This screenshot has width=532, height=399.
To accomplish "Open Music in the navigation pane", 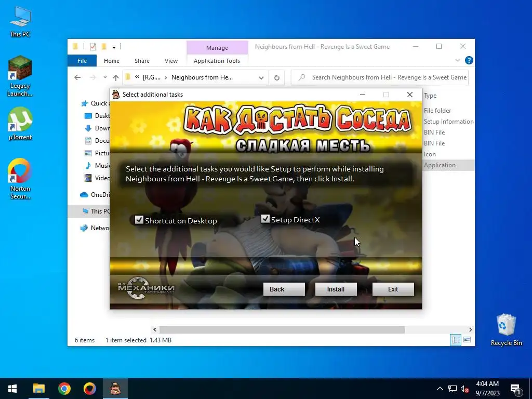I will click(97, 166).
